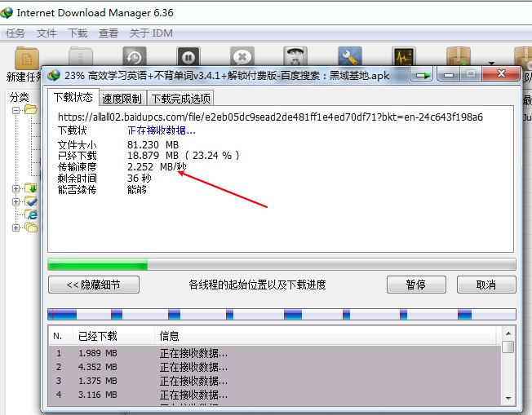Image resolution: width=532 pixels, height=415 pixels.
Task: Expand the finished downloads tree node
Action: pos(16,201)
